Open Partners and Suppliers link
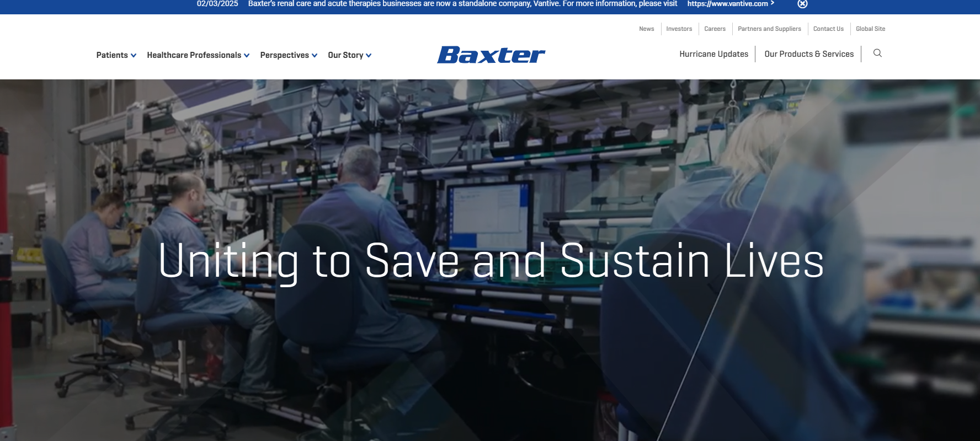 point(769,29)
